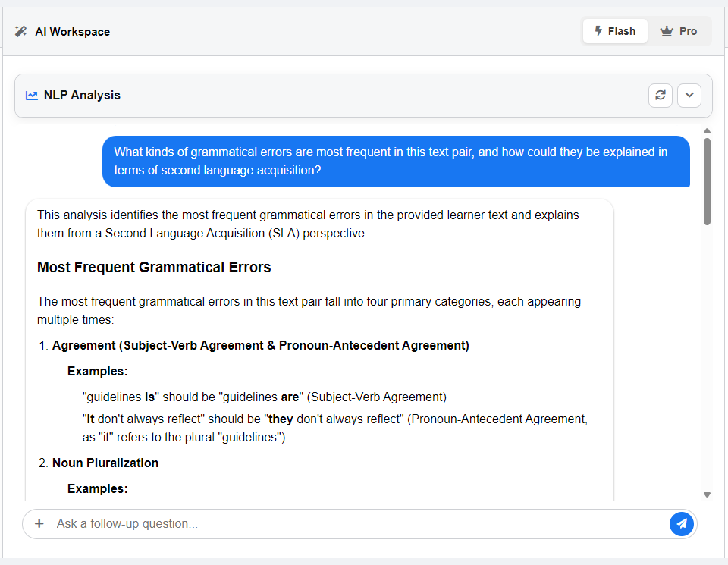Click the AI Workspace title
The width and height of the screenshot is (728, 565).
coord(72,32)
